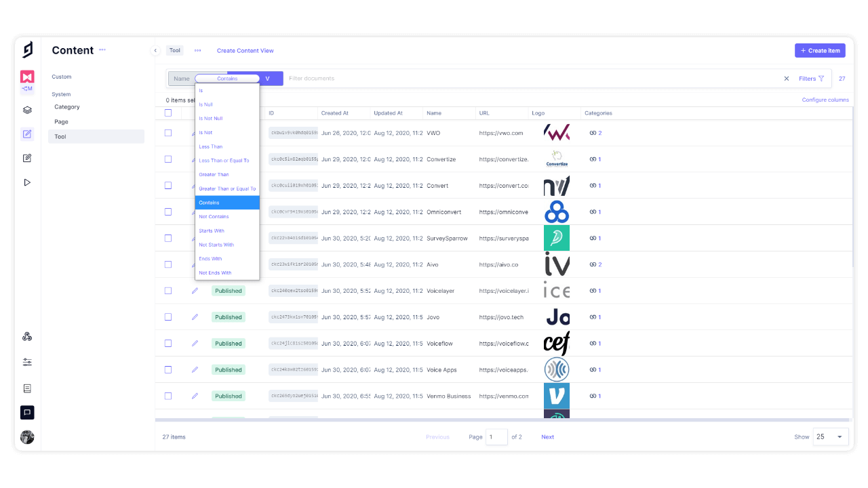868x488 pixels.
Task: Open the chat support icon
Action: click(27, 412)
